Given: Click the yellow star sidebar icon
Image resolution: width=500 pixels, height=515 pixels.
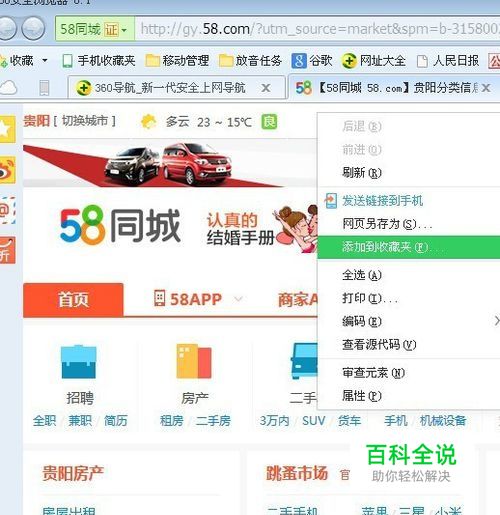Looking at the screenshot, I should point(7,129).
